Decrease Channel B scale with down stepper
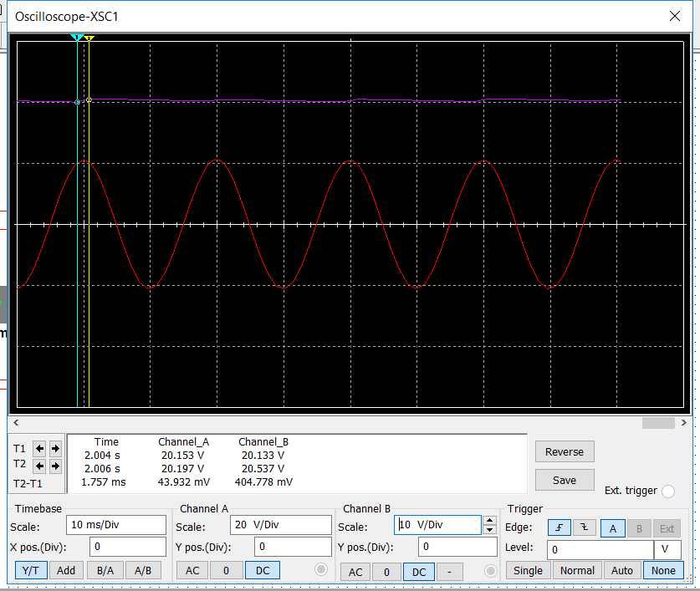Image resolution: width=700 pixels, height=591 pixels. pos(490,530)
